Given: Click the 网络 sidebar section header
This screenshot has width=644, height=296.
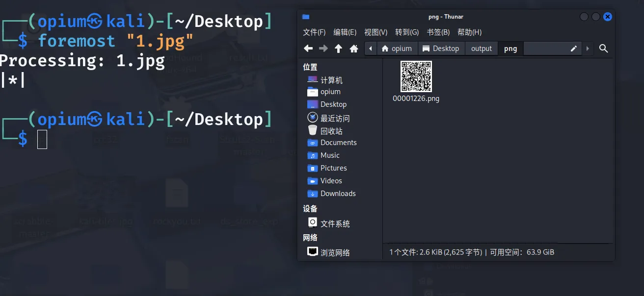Looking at the screenshot, I should coord(310,238).
